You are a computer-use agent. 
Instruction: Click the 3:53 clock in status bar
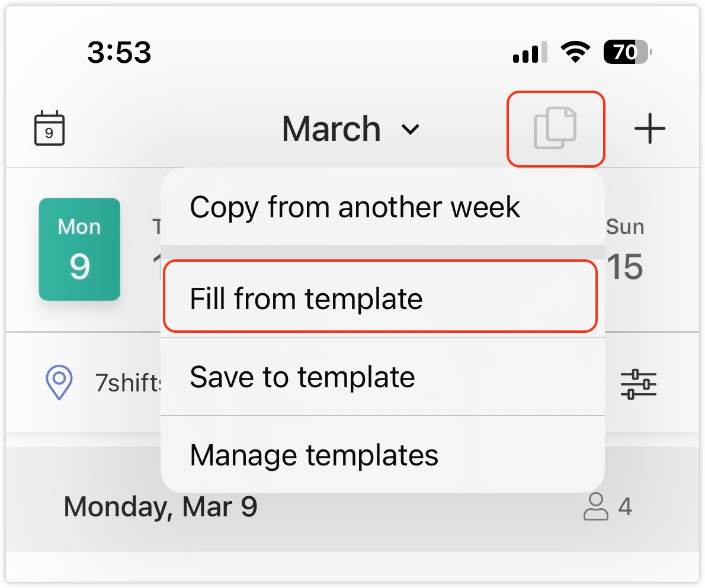119,53
